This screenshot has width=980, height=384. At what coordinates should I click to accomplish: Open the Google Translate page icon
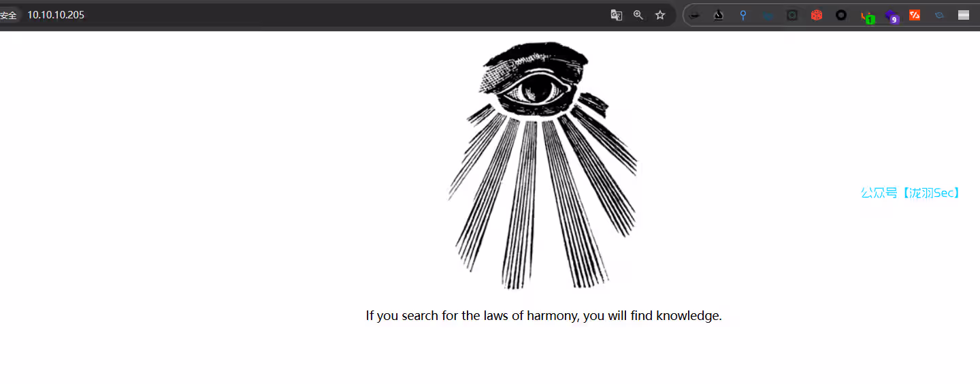point(617,15)
